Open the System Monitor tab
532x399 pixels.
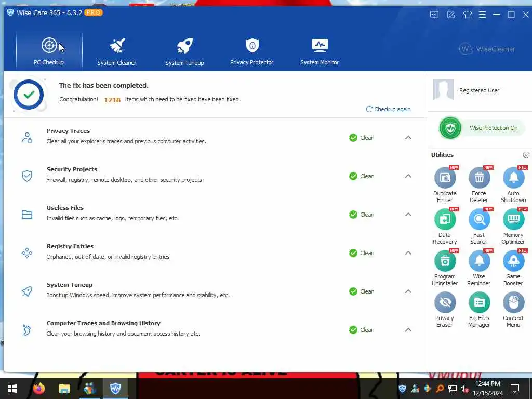pos(320,51)
